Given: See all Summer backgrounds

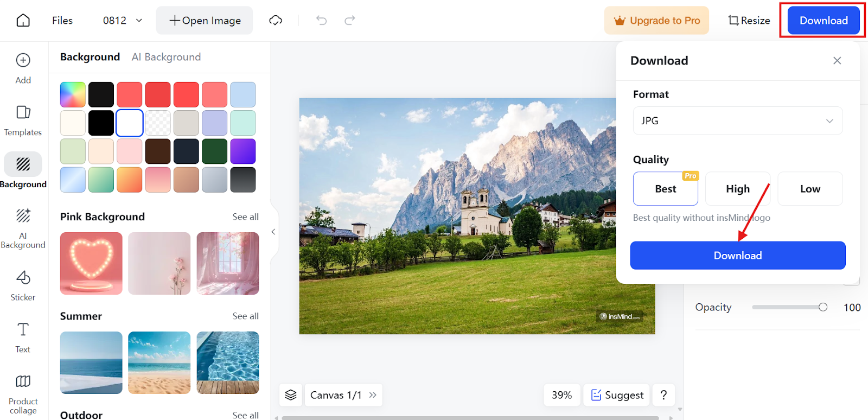Looking at the screenshot, I should click(x=246, y=316).
